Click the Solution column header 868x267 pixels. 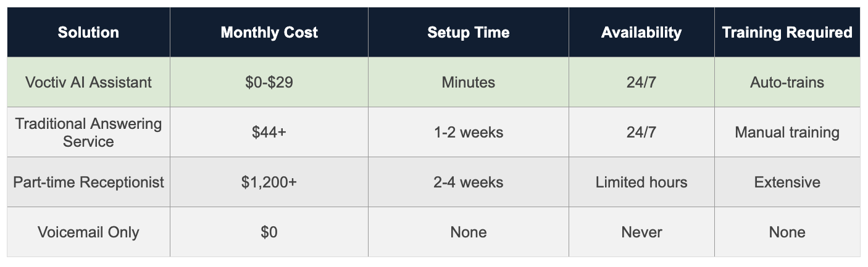tap(88, 33)
